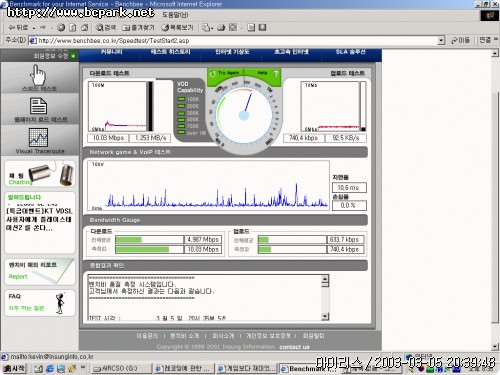Open the 검색 search toolbar button
500x375 pixels.
tap(105, 28)
